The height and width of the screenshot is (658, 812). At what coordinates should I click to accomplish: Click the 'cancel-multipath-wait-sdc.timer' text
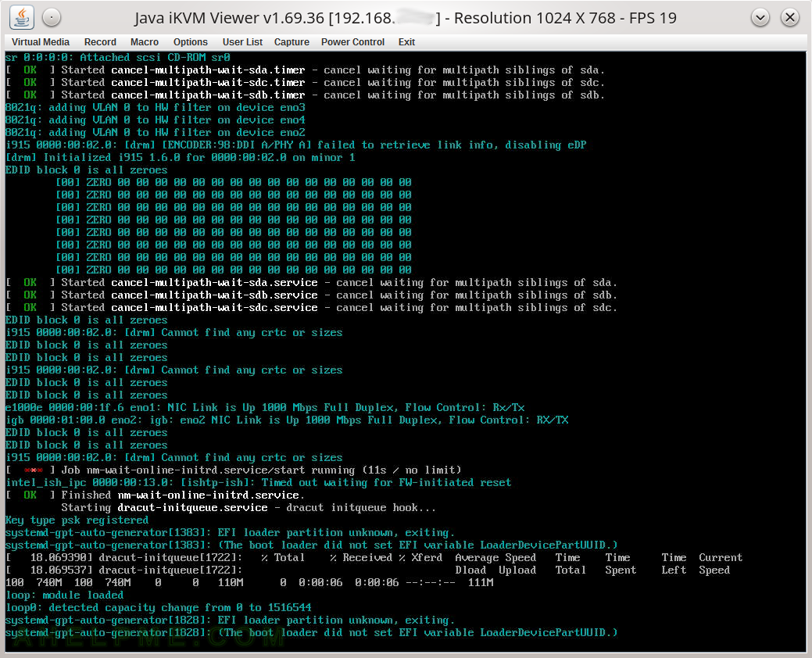pyautogui.click(x=208, y=82)
